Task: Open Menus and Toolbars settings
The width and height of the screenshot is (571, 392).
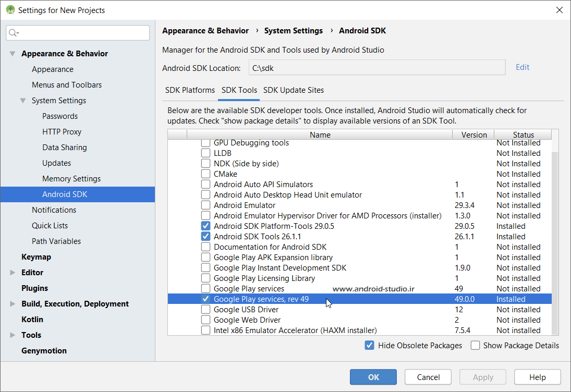Action: (x=67, y=85)
